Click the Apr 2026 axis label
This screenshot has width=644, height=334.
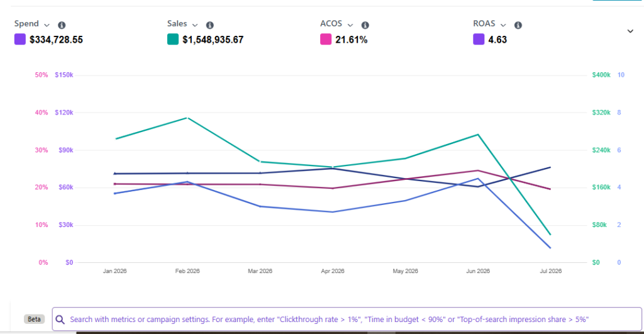(333, 271)
